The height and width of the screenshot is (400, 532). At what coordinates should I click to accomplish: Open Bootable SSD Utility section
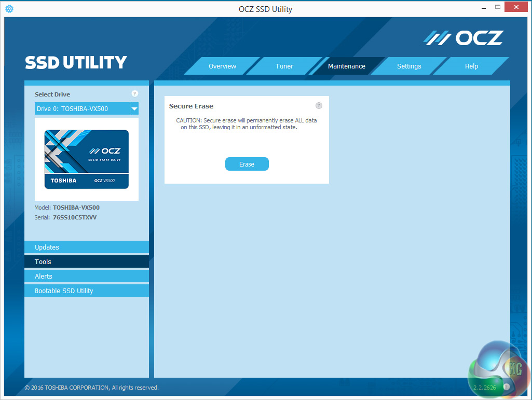tap(87, 291)
